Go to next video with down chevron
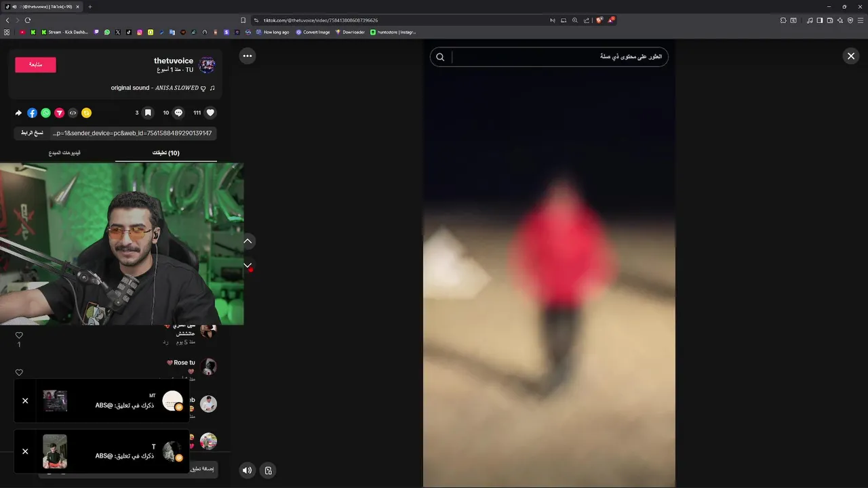The image size is (868, 488). (248, 265)
